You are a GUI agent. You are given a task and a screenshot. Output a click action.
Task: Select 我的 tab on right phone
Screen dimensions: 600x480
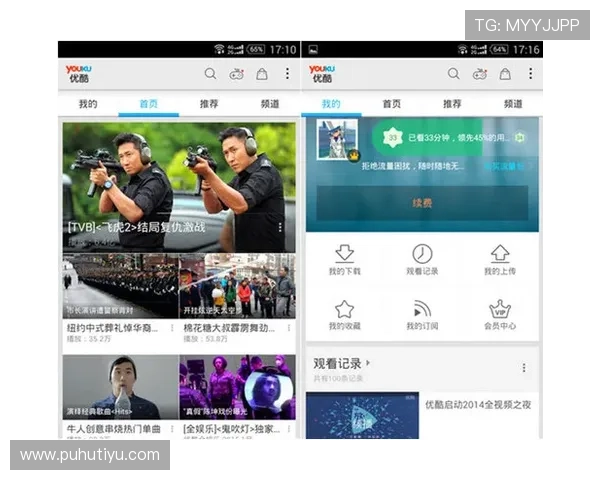click(331, 104)
